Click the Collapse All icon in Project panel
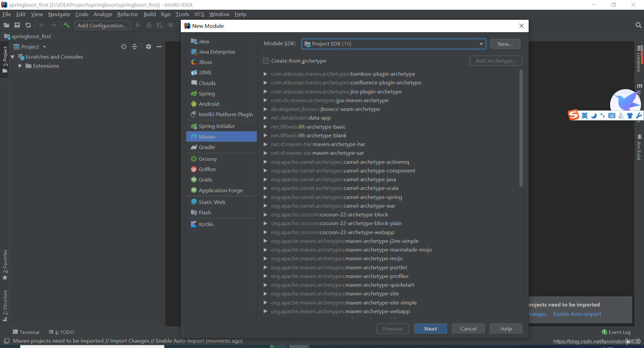The width and height of the screenshot is (644, 348). 135,47
